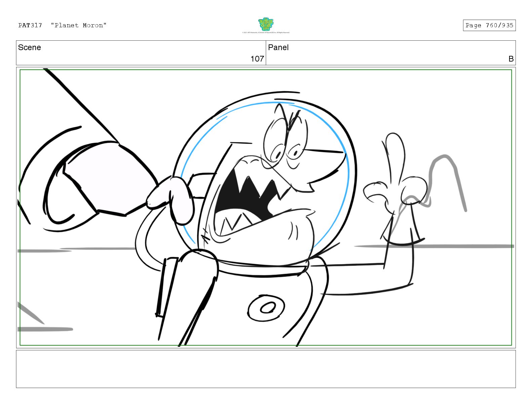Click the scene number 107
The width and height of the screenshot is (532, 412).
pos(257,59)
